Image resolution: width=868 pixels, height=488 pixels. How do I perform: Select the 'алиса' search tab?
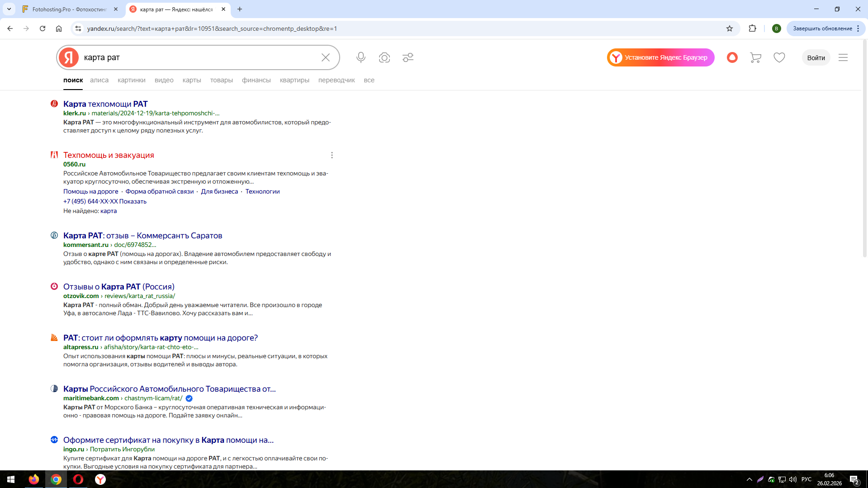click(x=99, y=80)
